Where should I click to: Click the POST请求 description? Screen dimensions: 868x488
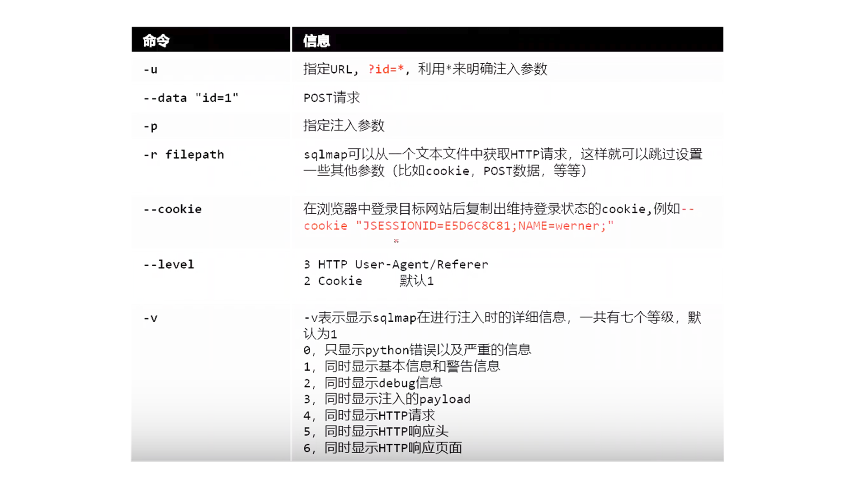tap(332, 98)
